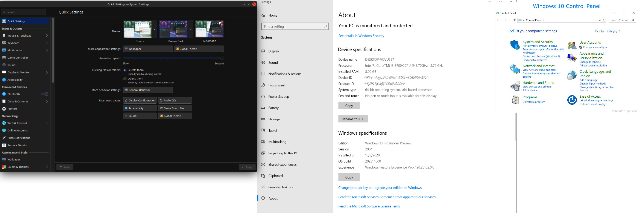This screenshot has width=644, height=215.
Task: Click the Game Controller sidebar icon
Action: pos(4,58)
